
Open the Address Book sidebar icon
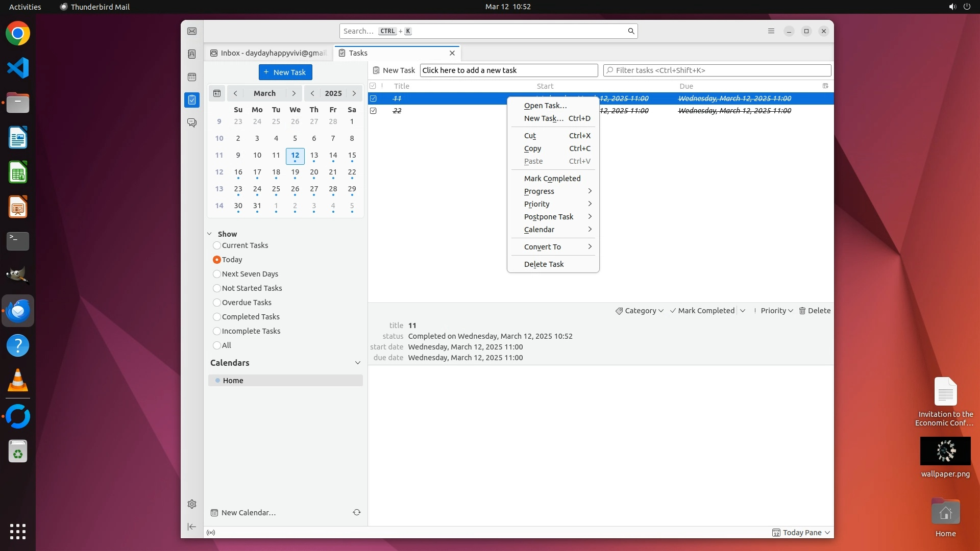point(192,54)
